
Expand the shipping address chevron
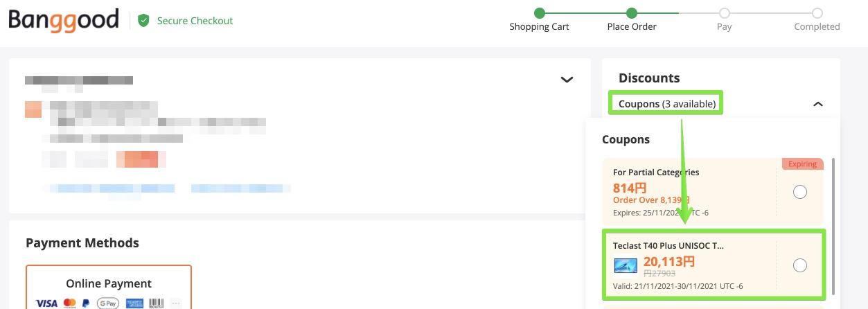pos(567,79)
